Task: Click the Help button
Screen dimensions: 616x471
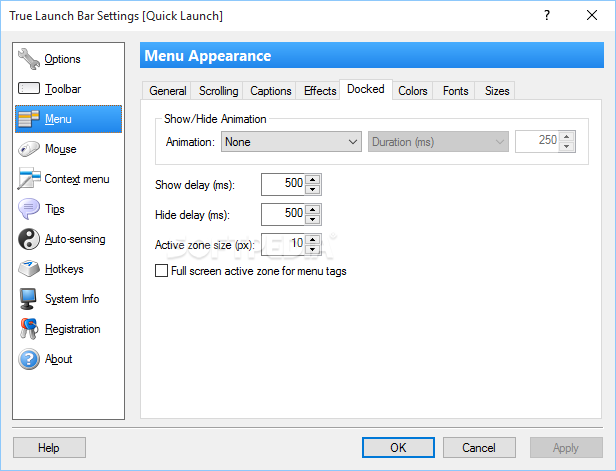Action: click(49, 447)
